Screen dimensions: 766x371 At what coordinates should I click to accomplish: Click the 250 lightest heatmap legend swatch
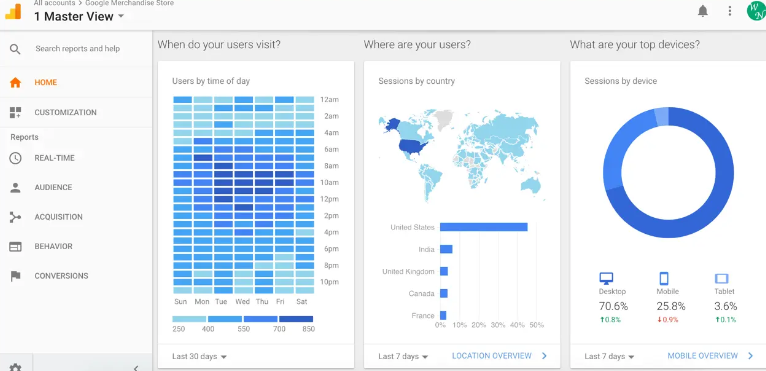189,319
